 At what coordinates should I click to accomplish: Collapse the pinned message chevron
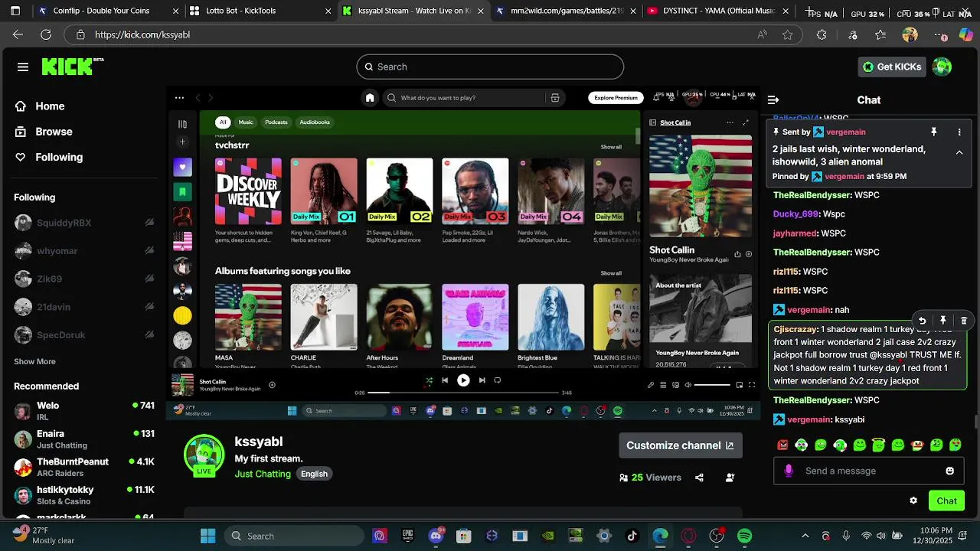point(959,153)
